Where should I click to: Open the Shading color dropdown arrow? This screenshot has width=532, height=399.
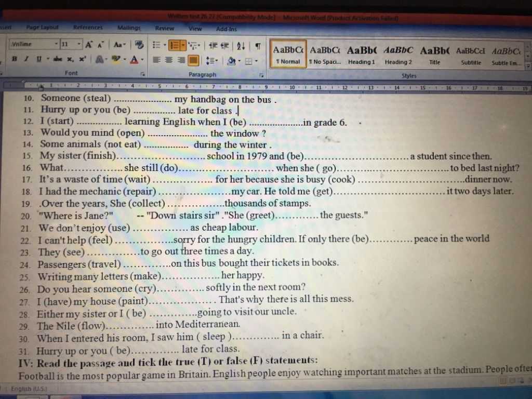tap(240, 61)
